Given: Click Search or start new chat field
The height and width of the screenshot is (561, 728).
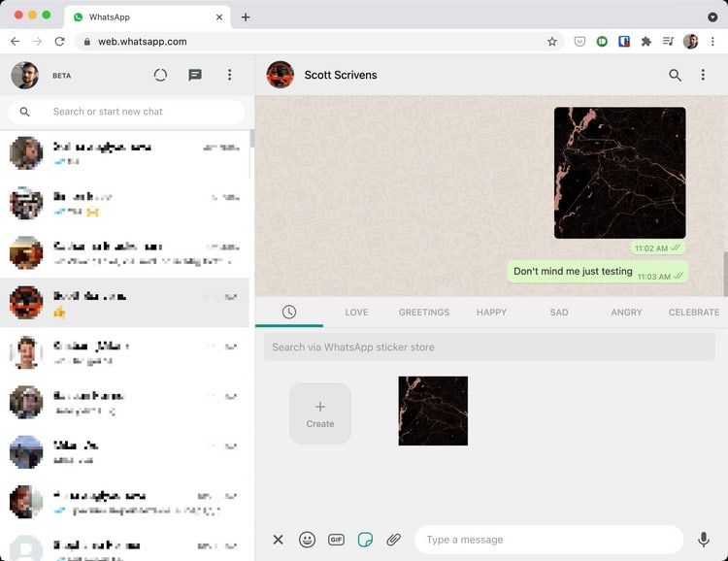Looking at the screenshot, I should pyautogui.click(x=136, y=112).
